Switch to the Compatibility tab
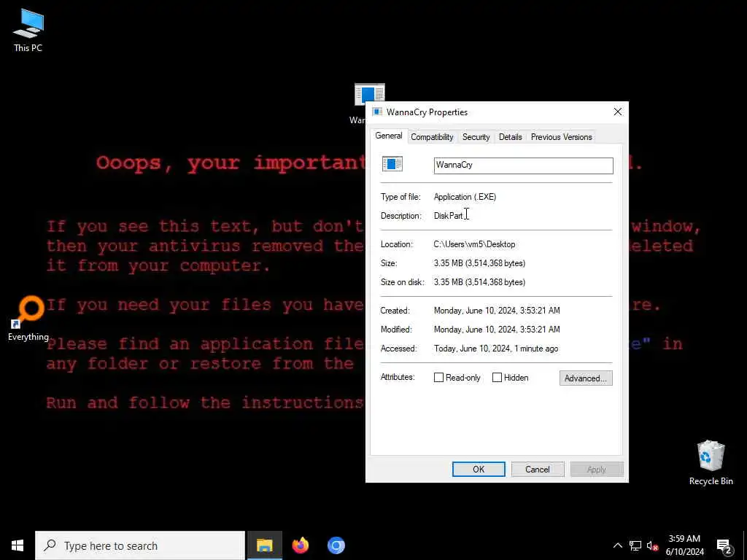747x560 pixels. coord(432,137)
